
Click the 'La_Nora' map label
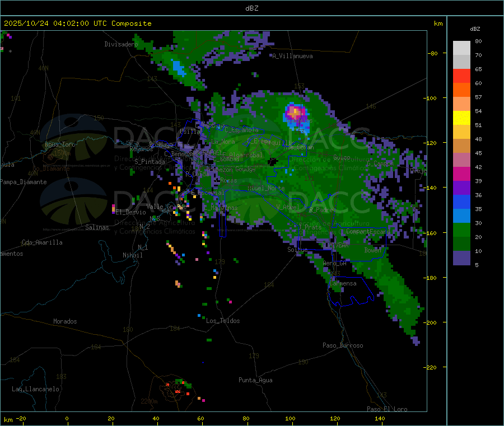tap(223, 142)
